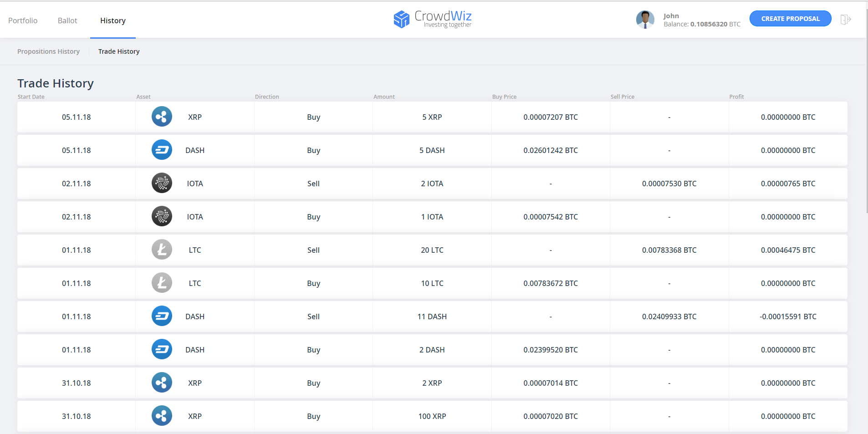
Task: Click the Trade History page heading
Action: click(56, 83)
